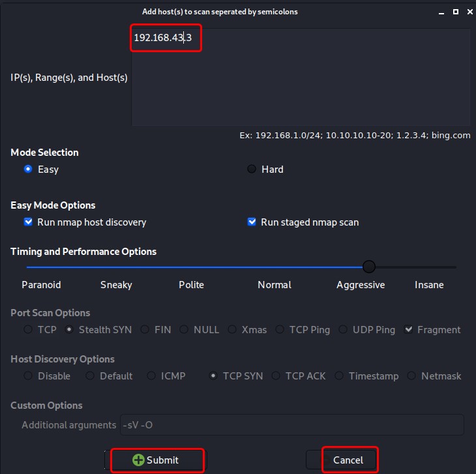The height and width of the screenshot is (474, 476).
Task: Click the Easy Mode Options heading
Action: coord(53,205)
